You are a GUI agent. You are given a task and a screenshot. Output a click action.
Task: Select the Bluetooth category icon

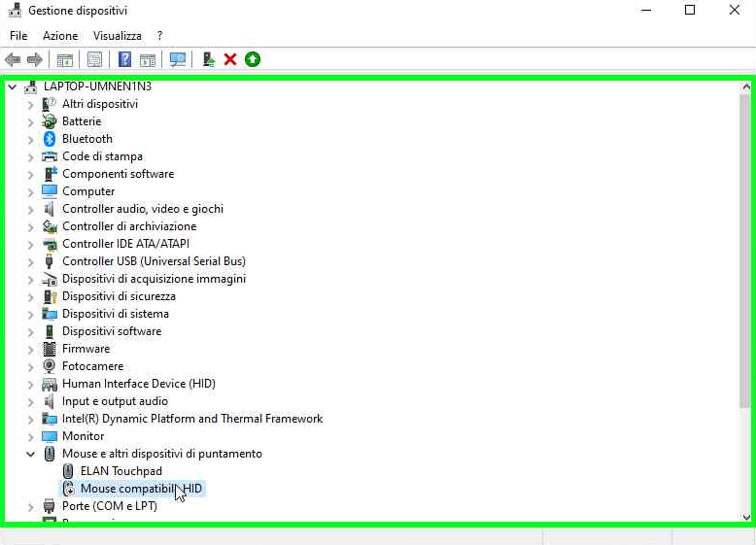click(x=50, y=139)
